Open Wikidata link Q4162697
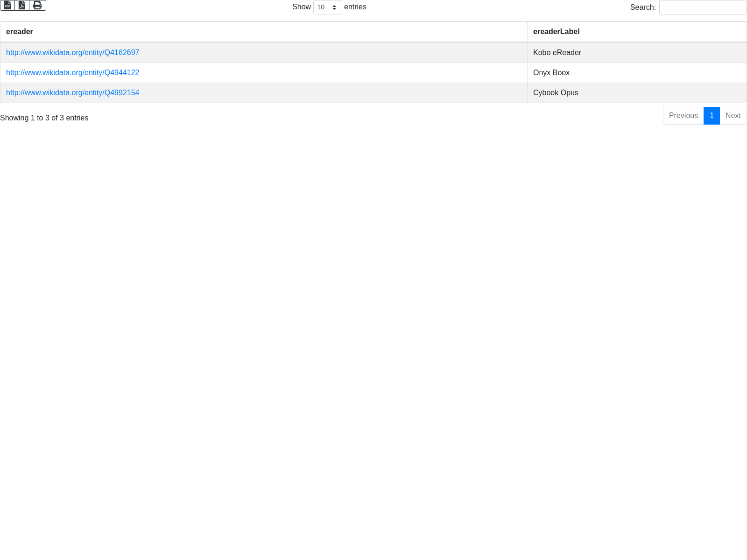747x560 pixels. point(72,53)
